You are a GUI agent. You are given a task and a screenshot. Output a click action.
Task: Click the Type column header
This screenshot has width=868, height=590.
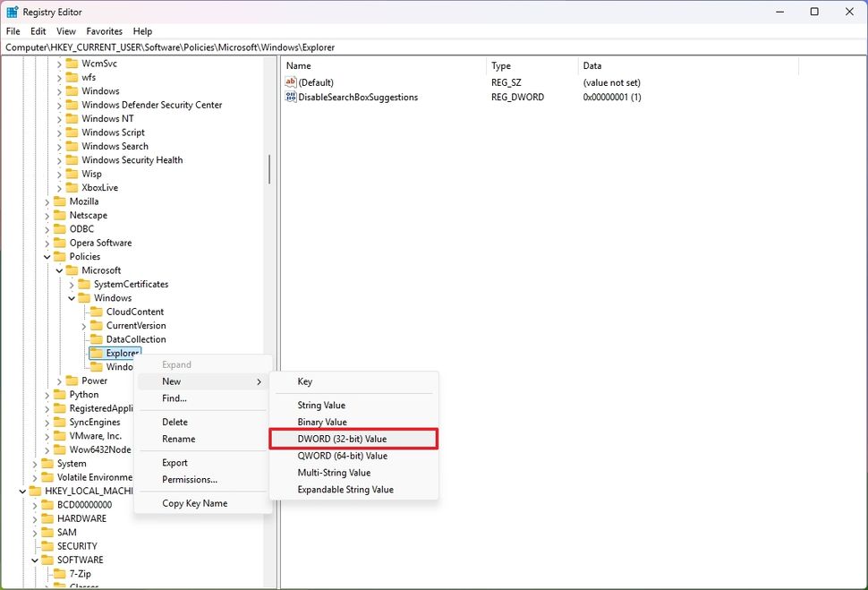500,65
